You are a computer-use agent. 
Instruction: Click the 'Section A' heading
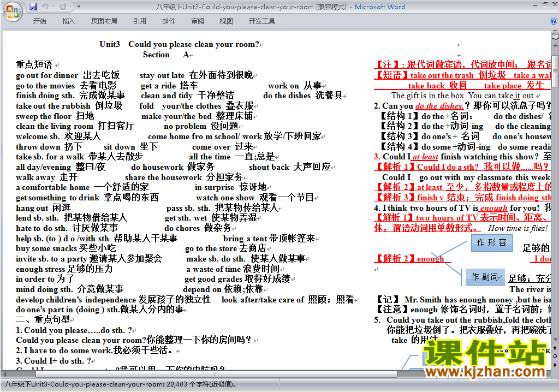(166, 55)
